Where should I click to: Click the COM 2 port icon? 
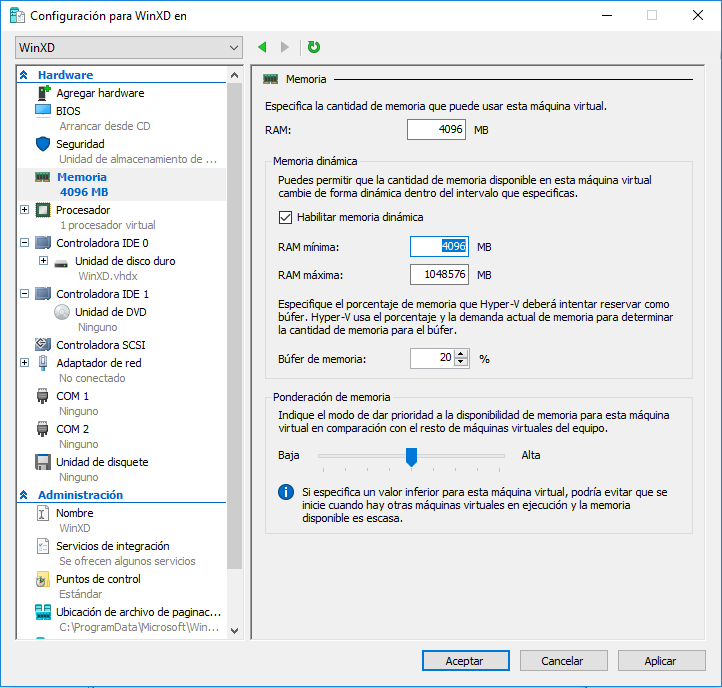coord(42,429)
